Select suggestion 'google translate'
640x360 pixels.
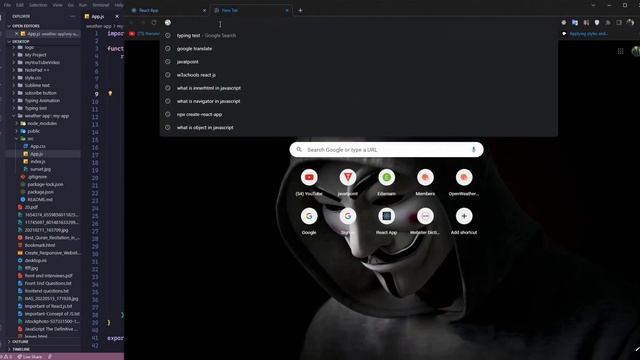(359, 49)
